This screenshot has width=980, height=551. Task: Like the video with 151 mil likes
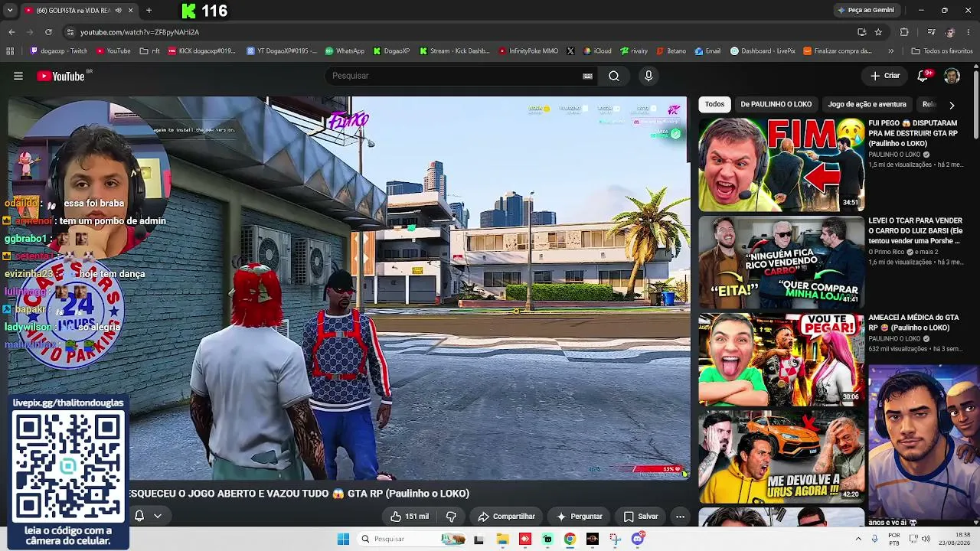pyautogui.click(x=410, y=517)
